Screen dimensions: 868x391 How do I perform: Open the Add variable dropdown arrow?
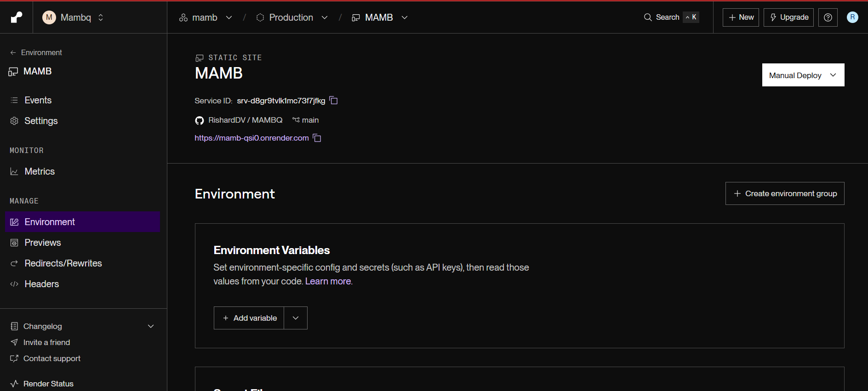pos(296,318)
